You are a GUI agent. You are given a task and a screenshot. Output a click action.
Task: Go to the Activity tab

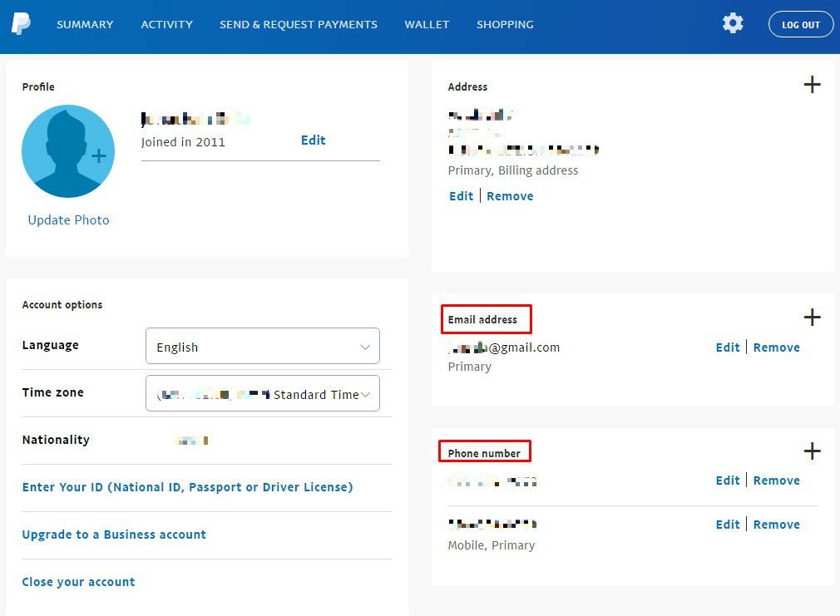[x=166, y=25]
